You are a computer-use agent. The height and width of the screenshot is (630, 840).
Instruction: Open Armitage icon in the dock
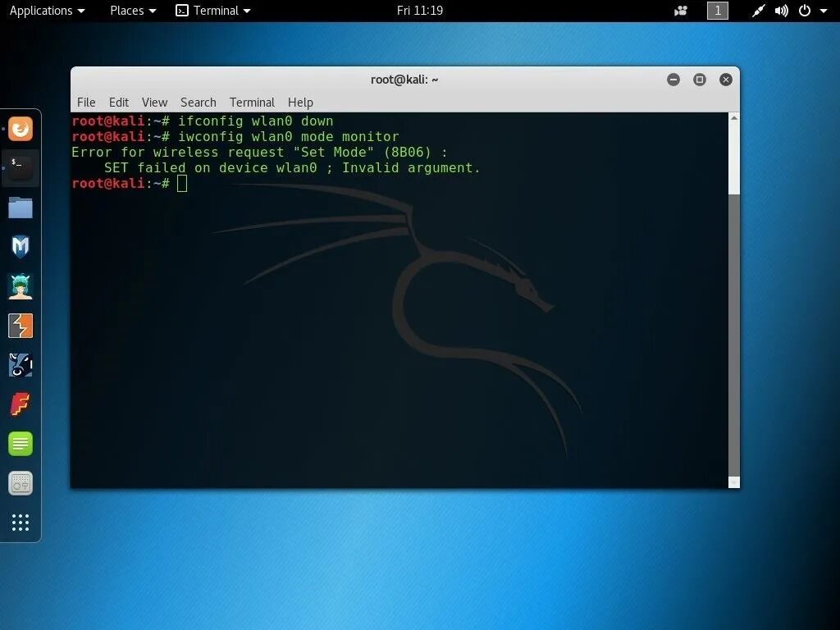[21, 286]
